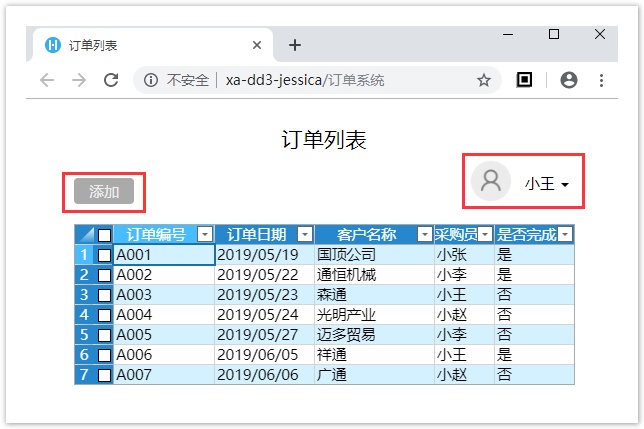
Task: Click the 订单列表 page heading
Action: coord(324,140)
